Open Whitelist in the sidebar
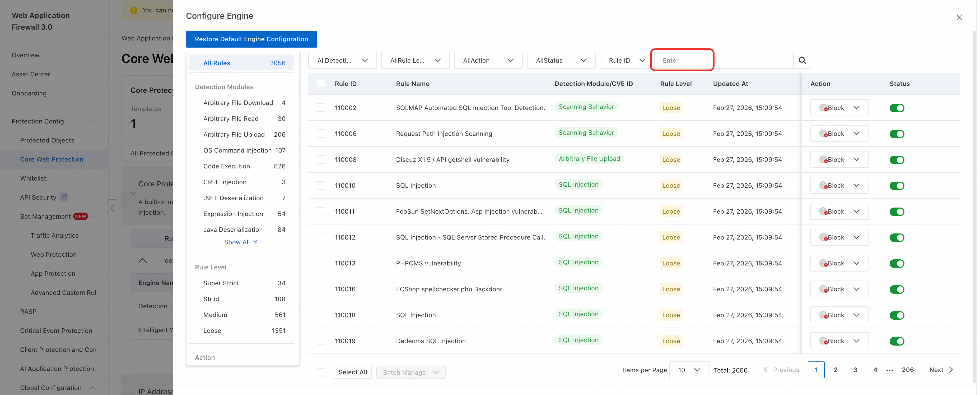The width and height of the screenshot is (980, 395). pos(33,178)
